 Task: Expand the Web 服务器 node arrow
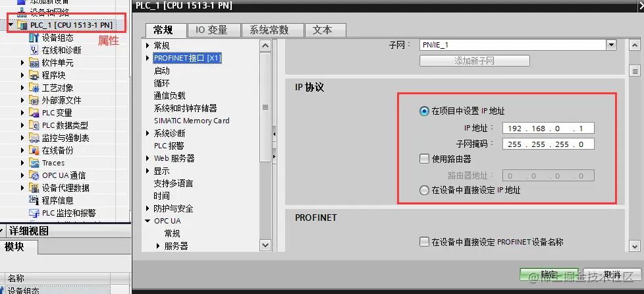148,158
